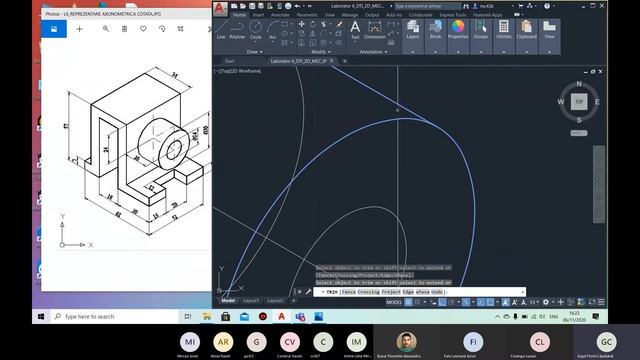The height and width of the screenshot is (360, 640).
Task: Click Open file in Quick Access toolbar
Action: (x=243, y=6)
